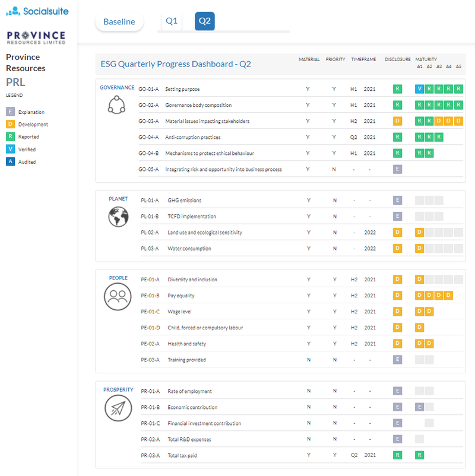Click the Verified legend V badge
This screenshot has width=475, height=476.
point(10,149)
